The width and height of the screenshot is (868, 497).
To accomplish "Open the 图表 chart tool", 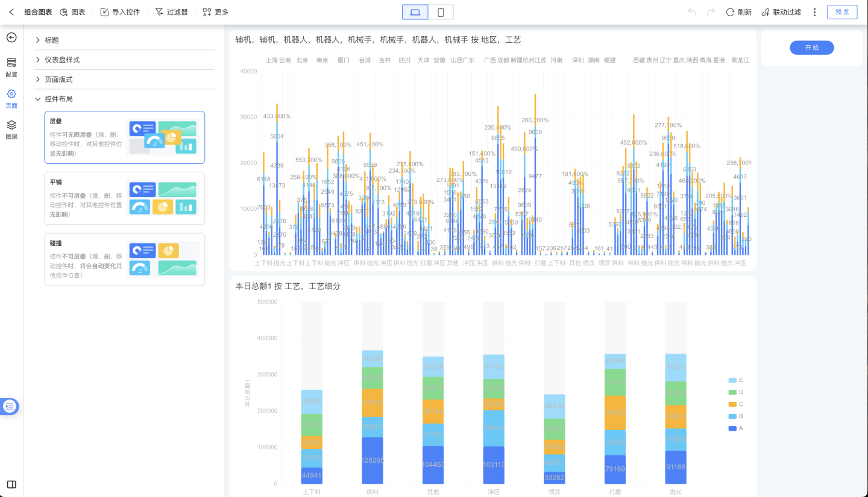I will [72, 12].
